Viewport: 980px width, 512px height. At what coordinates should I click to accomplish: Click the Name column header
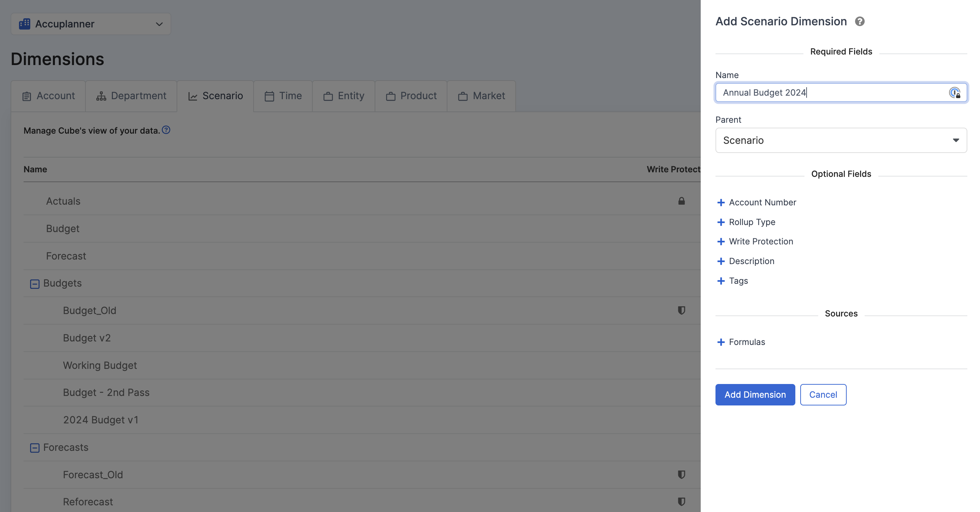pos(36,169)
